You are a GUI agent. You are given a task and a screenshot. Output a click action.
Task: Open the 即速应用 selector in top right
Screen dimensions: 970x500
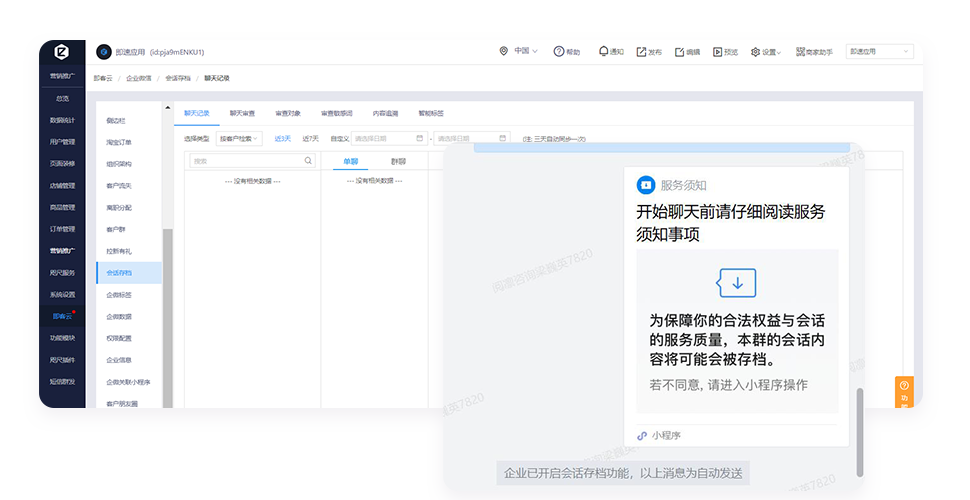(879, 51)
